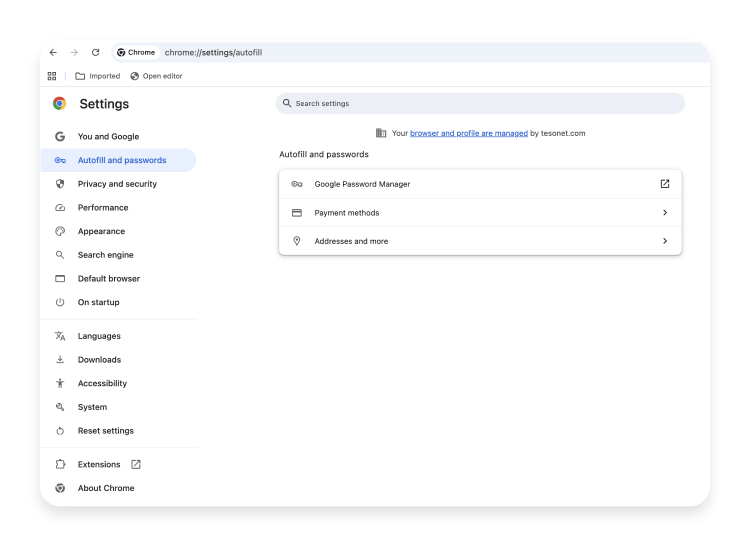This screenshot has width=750, height=547.
Task: Open Addresses and more row
Action: coord(480,241)
